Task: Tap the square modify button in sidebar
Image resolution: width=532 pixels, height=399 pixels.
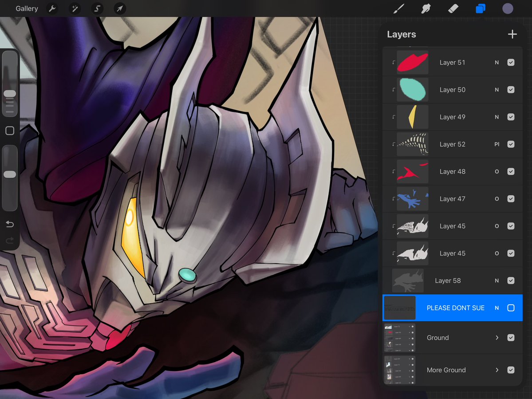Action: [10, 130]
